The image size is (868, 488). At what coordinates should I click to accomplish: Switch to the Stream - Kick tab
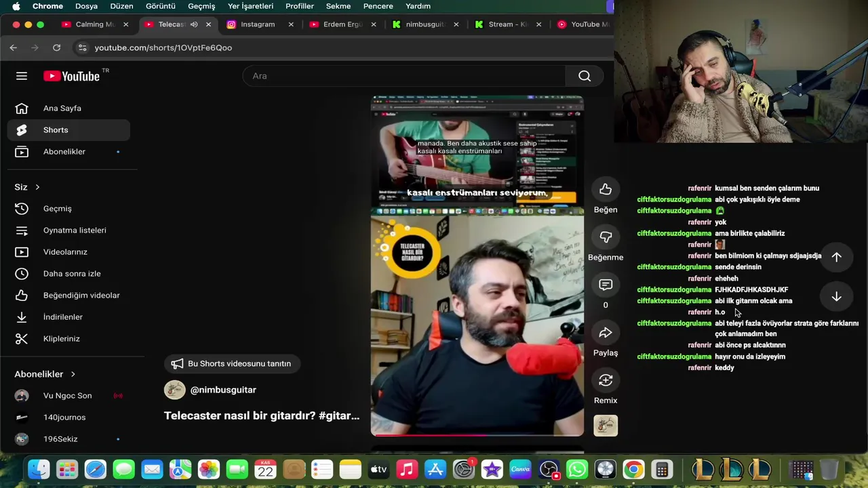(509, 24)
